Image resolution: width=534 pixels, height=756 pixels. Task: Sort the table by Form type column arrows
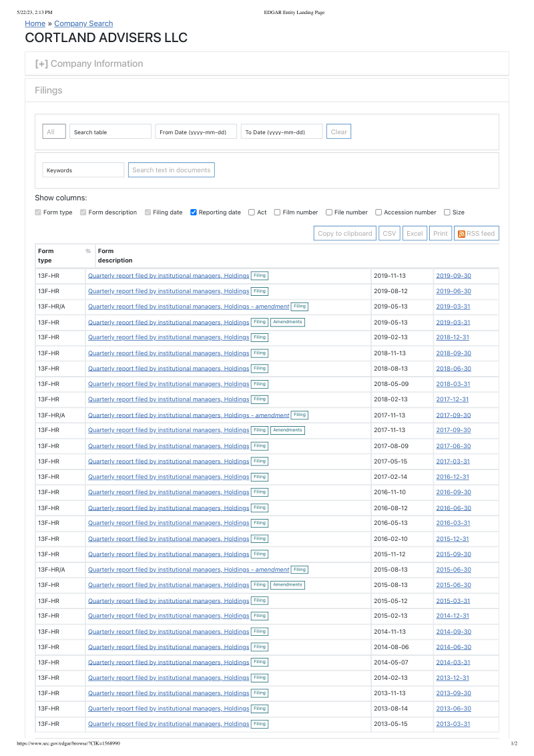[x=88, y=251]
